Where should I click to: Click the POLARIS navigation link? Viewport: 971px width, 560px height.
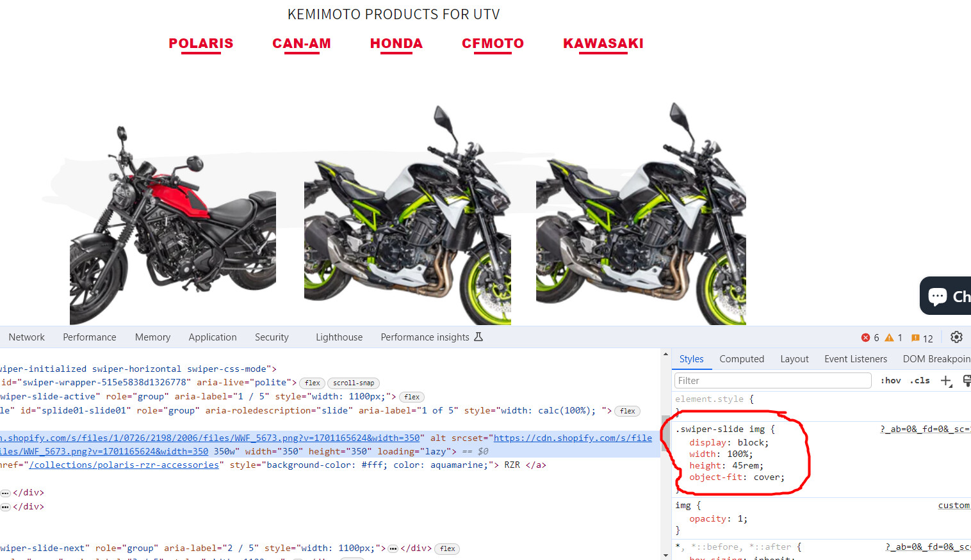[x=201, y=44]
